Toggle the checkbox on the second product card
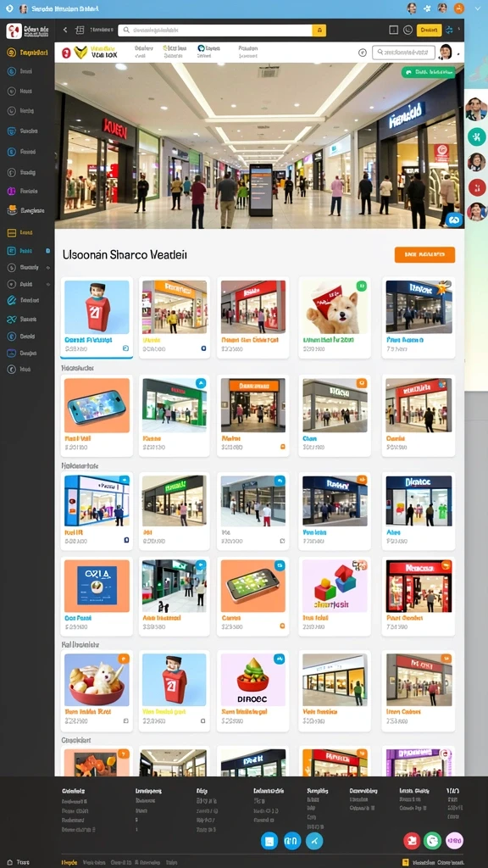The width and height of the screenshot is (488, 868). (x=203, y=348)
